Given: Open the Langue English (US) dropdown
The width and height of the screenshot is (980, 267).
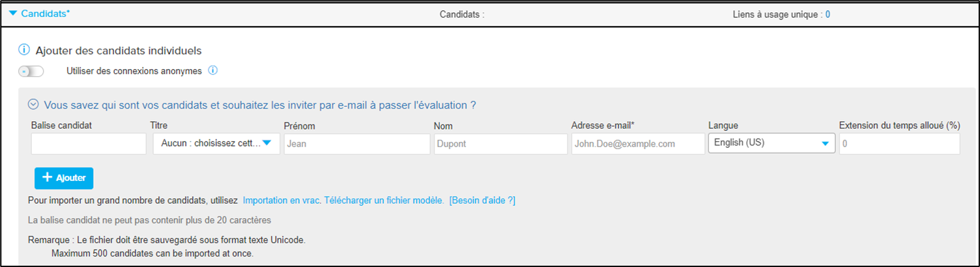Looking at the screenshot, I should [x=771, y=143].
